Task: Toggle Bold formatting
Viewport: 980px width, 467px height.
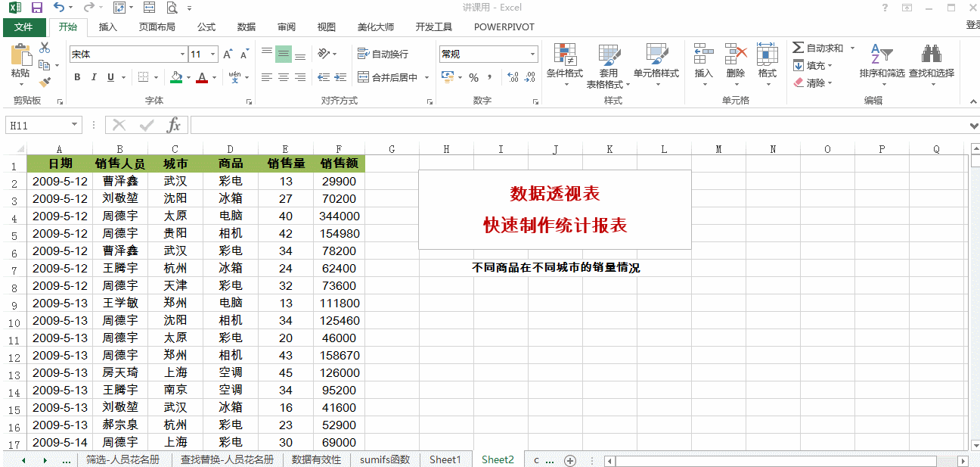Action: [x=77, y=77]
